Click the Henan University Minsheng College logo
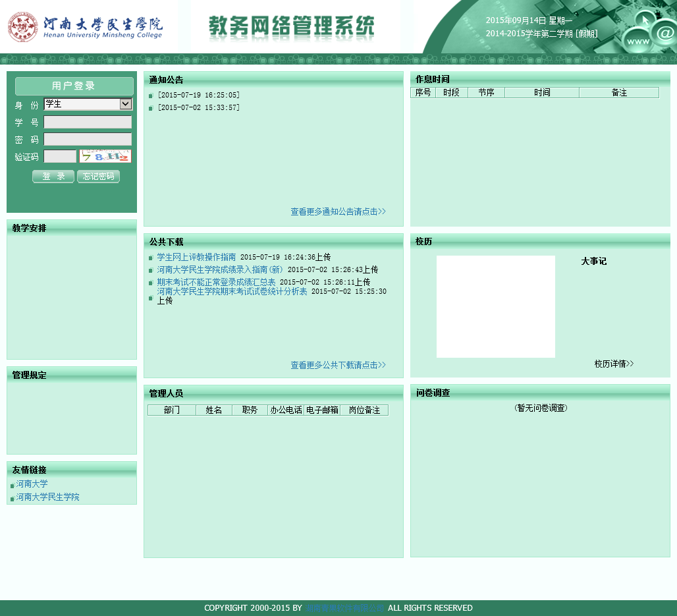 (x=85, y=27)
